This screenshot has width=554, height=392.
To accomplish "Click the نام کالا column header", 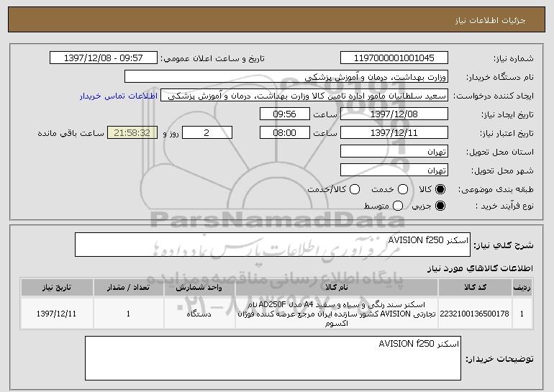I will 337,288.
